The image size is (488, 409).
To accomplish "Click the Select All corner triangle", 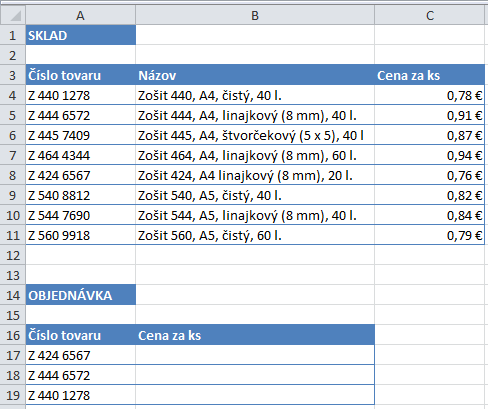I will pyautogui.click(x=13, y=15).
